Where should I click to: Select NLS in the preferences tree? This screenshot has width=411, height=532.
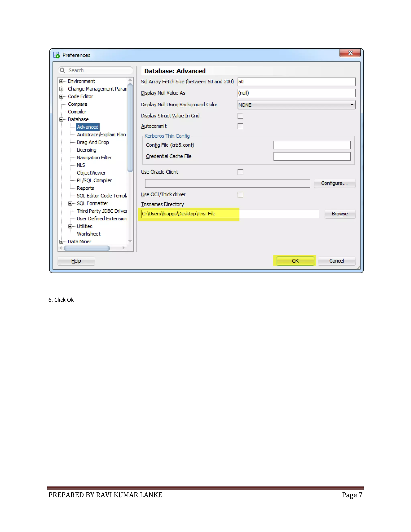81,165
